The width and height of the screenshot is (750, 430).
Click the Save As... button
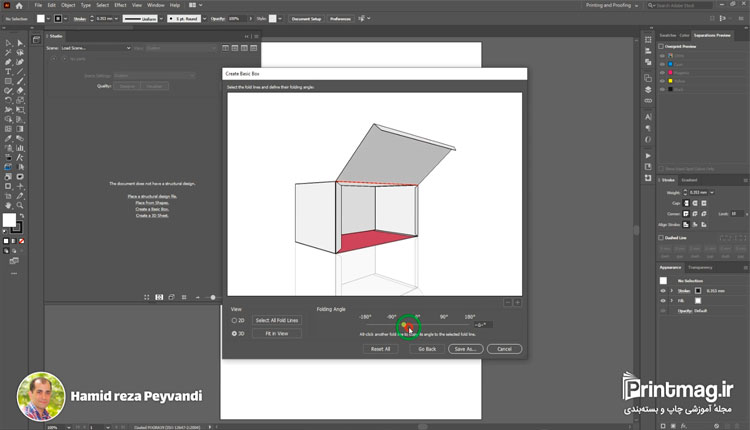(464, 349)
